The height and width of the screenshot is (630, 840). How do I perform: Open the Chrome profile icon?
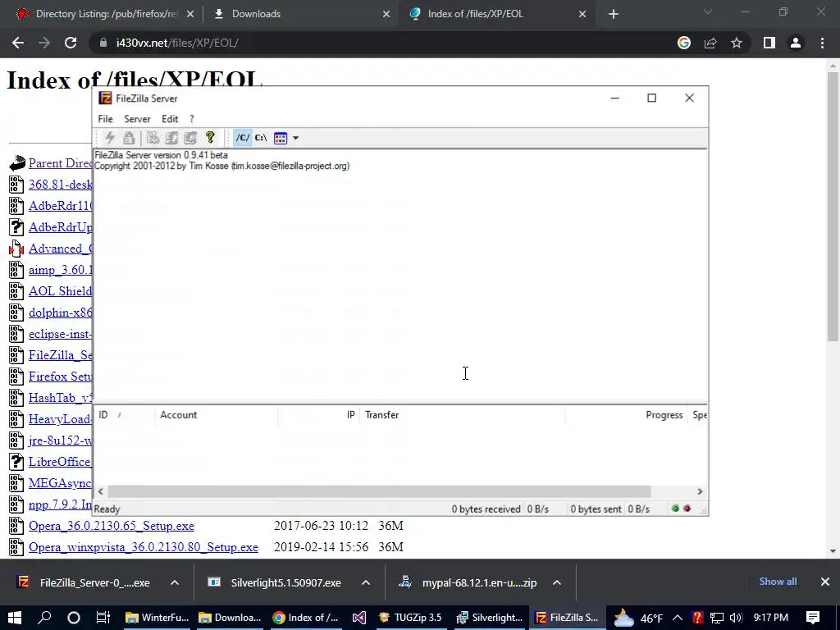click(796, 43)
